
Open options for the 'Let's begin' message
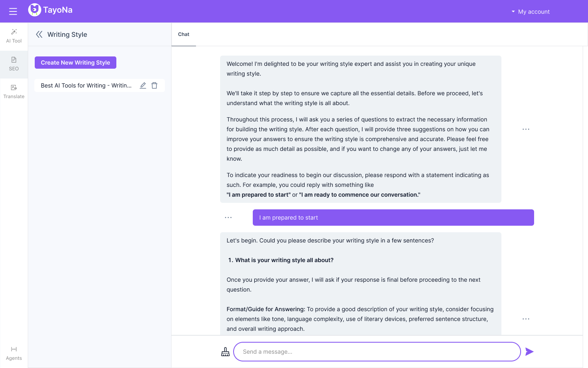pyautogui.click(x=526, y=319)
